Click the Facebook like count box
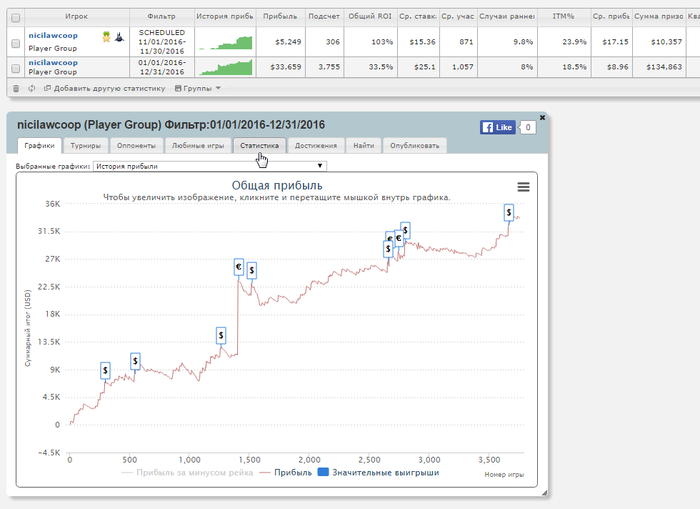Viewport: 700px width, 509px height. pos(528,127)
